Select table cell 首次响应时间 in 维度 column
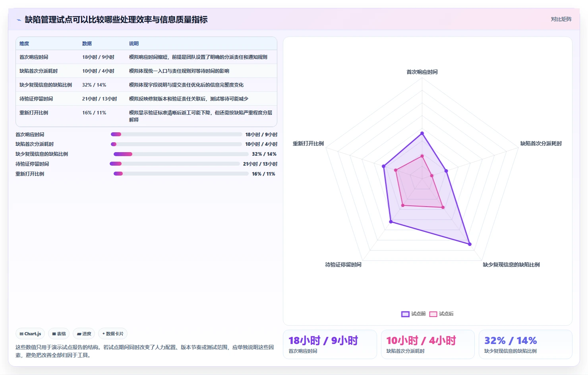The height and width of the screenshot is (375, 588). coord(34,57)
